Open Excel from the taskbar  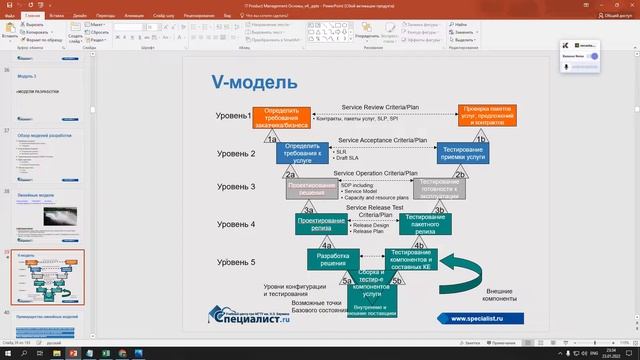(x=106, y=353)
